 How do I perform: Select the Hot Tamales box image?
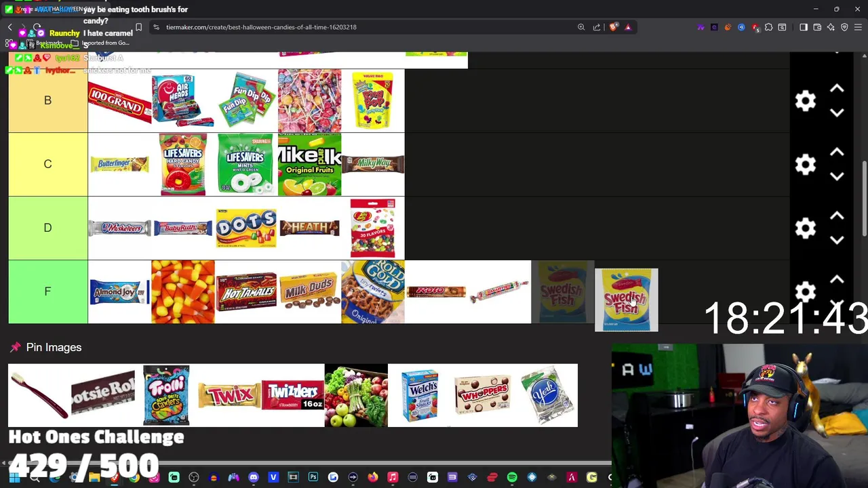tap(246, 291)
